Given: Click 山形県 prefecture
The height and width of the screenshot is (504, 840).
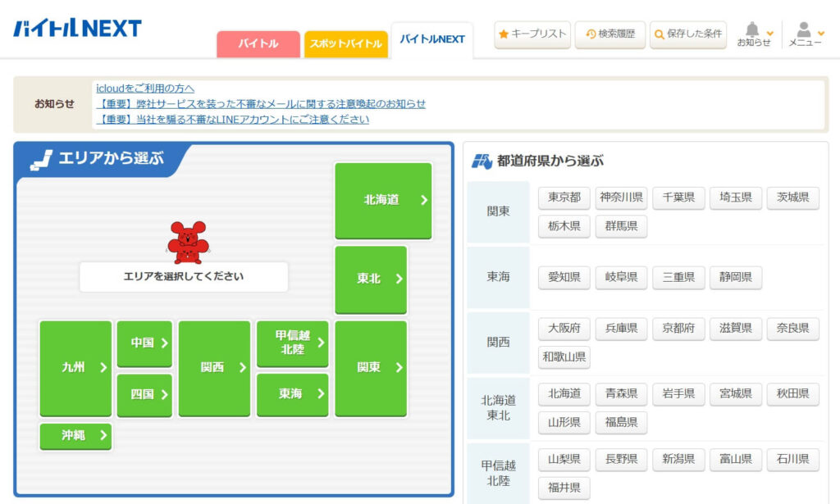Looking at the screenshot, I should 564,423.
